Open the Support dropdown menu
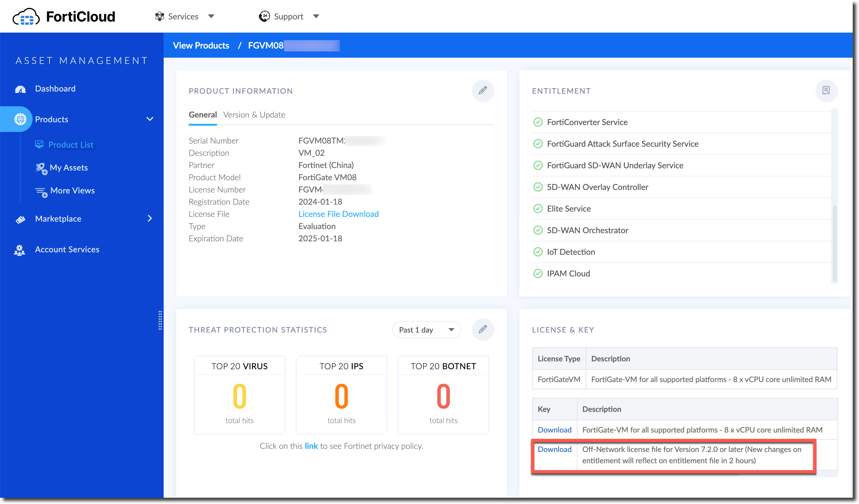 (x=289, y=16)
